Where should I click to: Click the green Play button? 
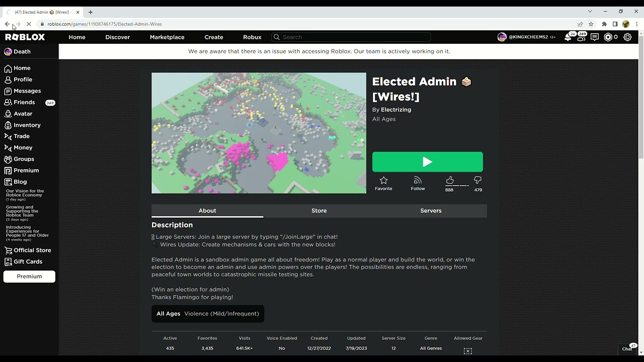click(x=427, y=162)
